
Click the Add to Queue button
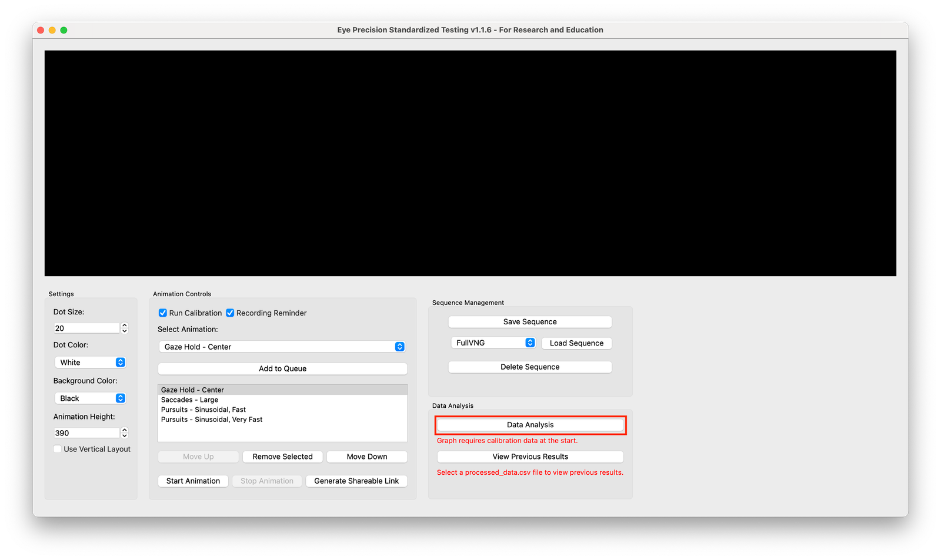coord(282,369)
